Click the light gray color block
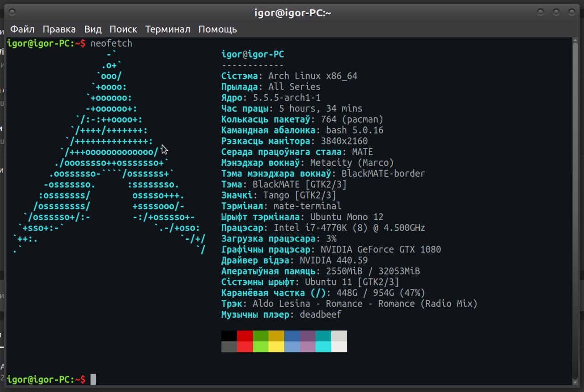Screen dimensions: 584x392 (339, 336)
